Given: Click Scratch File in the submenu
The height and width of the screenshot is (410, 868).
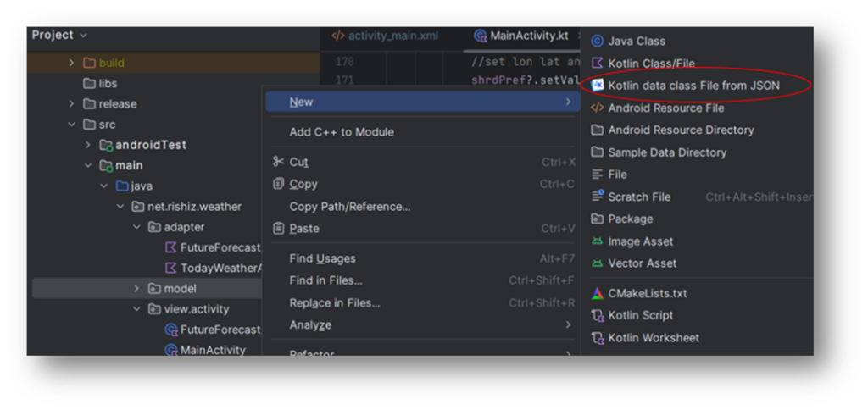Looking at the screenshot, I should coord(638,197).
